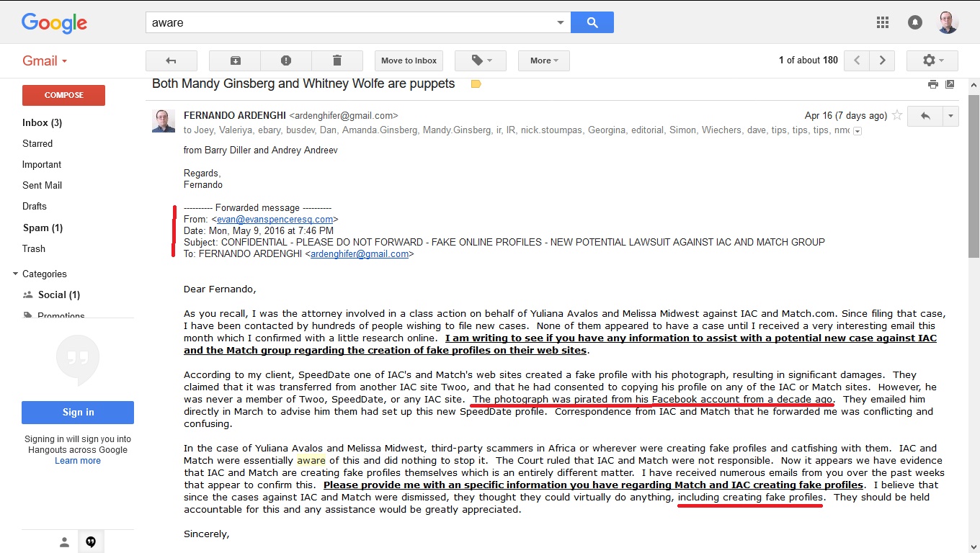Click the email subject heading text
Screen dimensions: 980x553
point(303,84)
